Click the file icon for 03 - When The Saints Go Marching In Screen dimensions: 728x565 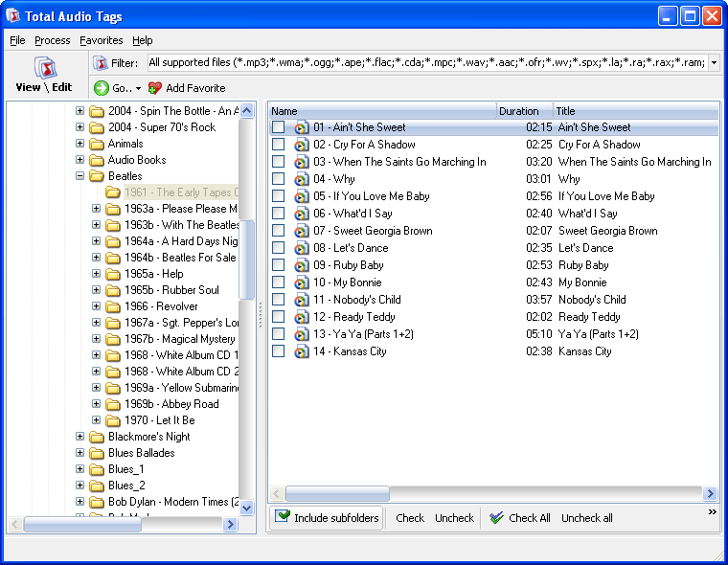pyautogui.click(x=301, y=162)
